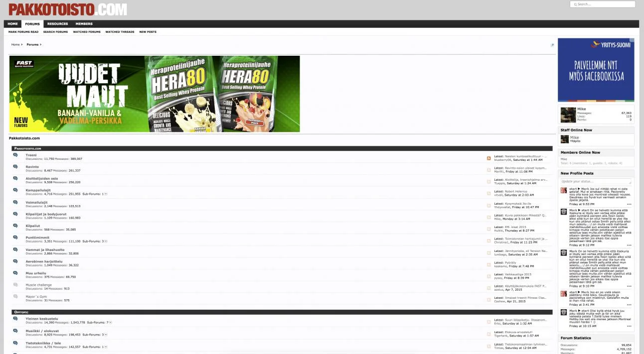Image resolution: width=644 pixels, height=354 pixels.
Task: Click the Muscle challenge forum status icon
Action: pos(15,285)
